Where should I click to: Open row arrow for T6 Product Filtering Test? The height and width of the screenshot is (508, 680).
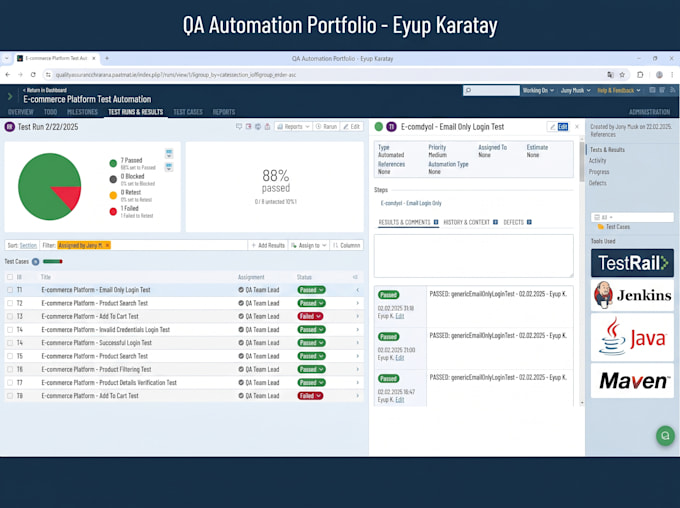[357, 369]
